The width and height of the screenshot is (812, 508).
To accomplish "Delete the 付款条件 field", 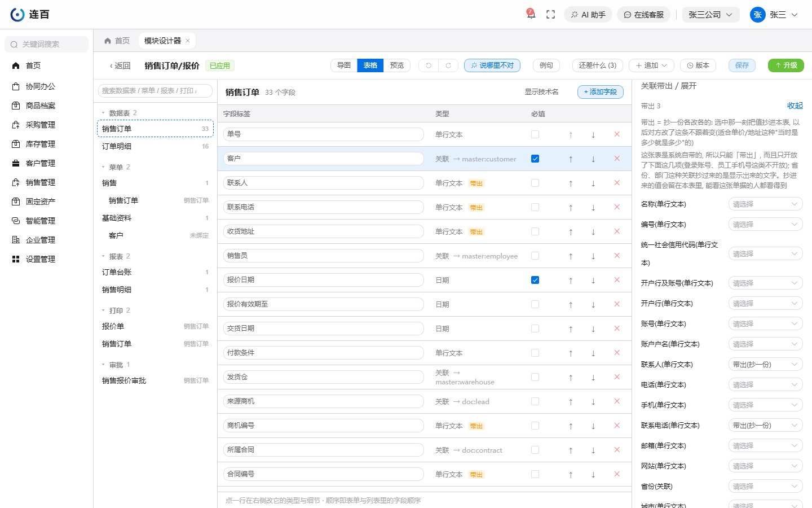I will point(617,353).
